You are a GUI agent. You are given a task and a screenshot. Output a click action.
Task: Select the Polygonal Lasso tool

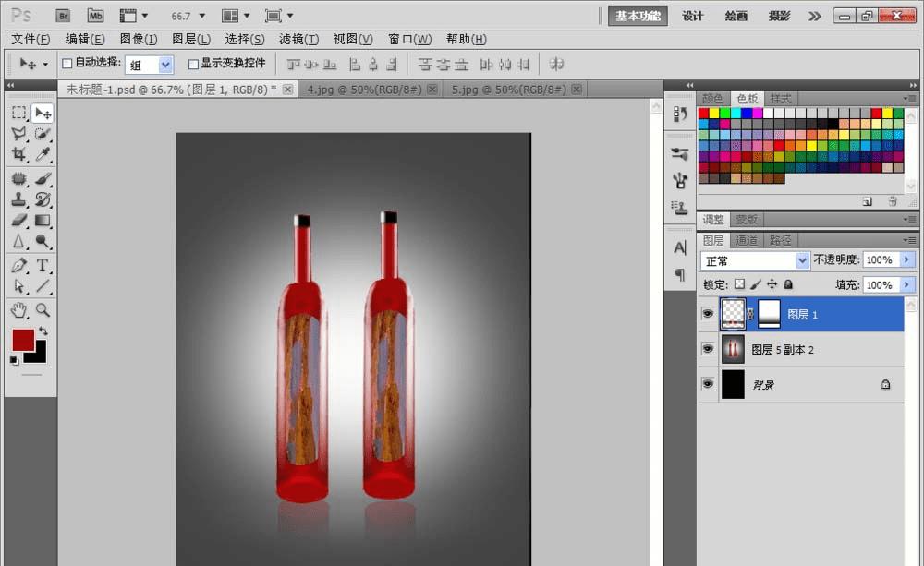18,134
